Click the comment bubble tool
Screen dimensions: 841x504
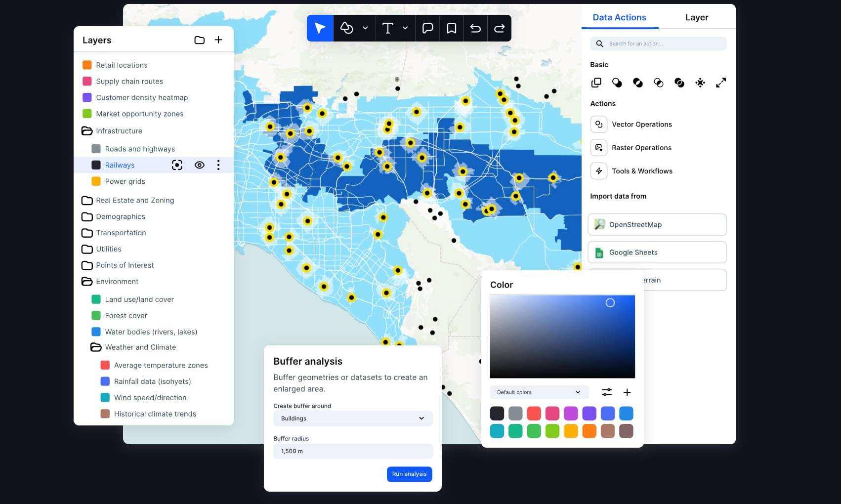(427, 28)
